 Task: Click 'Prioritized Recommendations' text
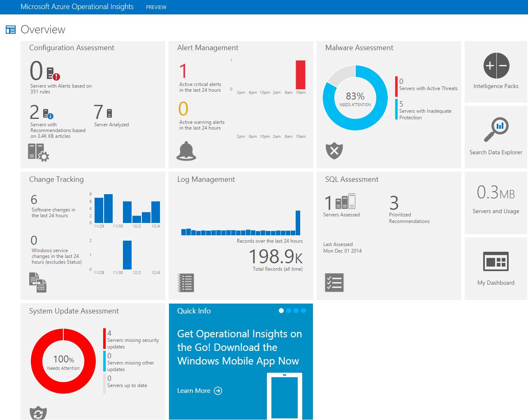(409, 218)
